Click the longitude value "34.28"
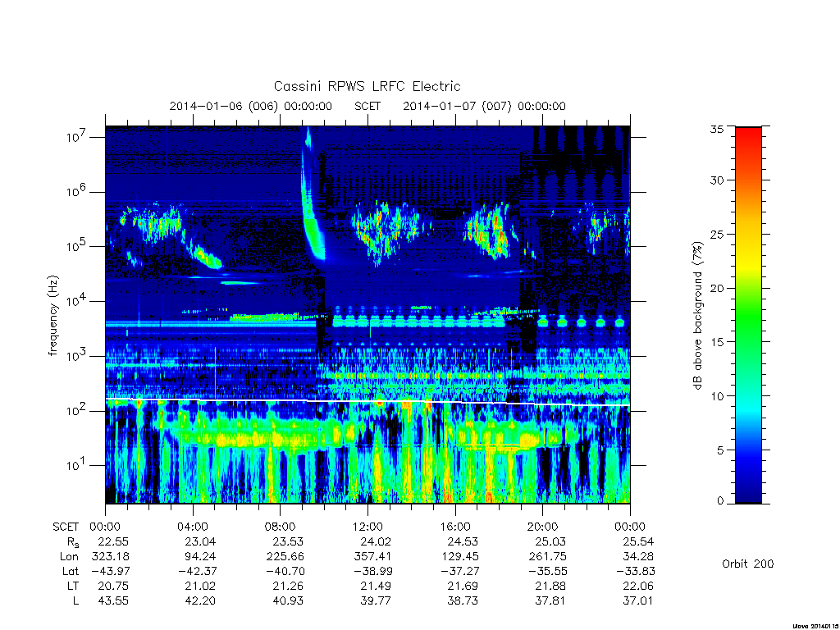840x630 pixels. click(x=638, y=557)
